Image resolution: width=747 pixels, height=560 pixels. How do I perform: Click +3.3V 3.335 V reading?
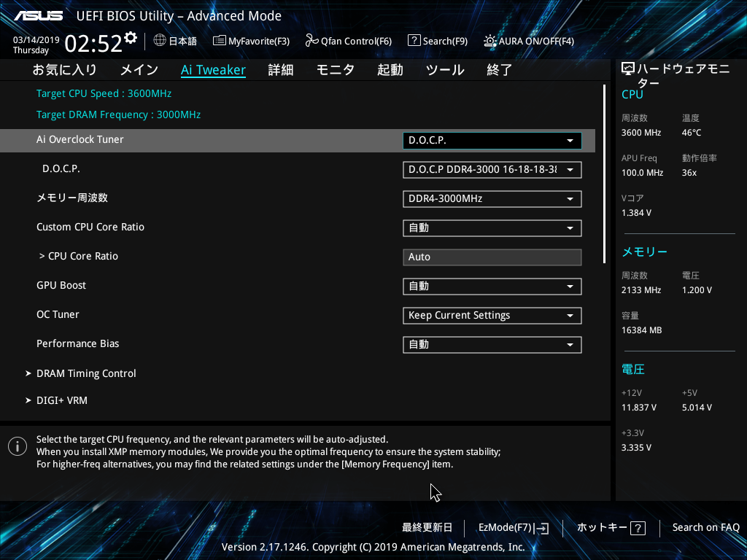coord(636,448)
